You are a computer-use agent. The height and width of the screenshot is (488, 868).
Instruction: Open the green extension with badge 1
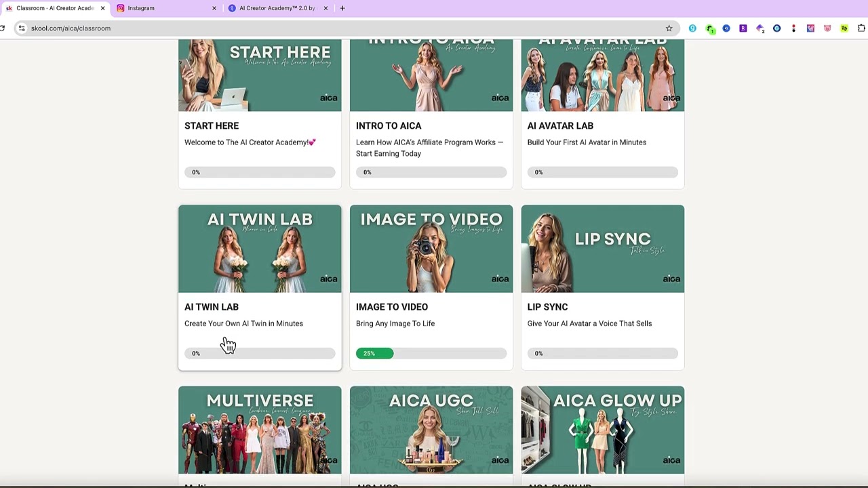tap(709, 28)
